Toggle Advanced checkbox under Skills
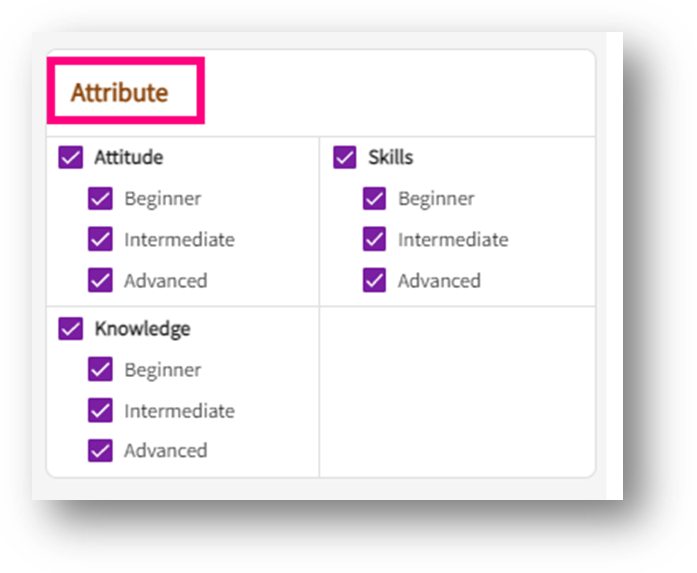Viewport: 697px width, 573px height. point(374,281)
